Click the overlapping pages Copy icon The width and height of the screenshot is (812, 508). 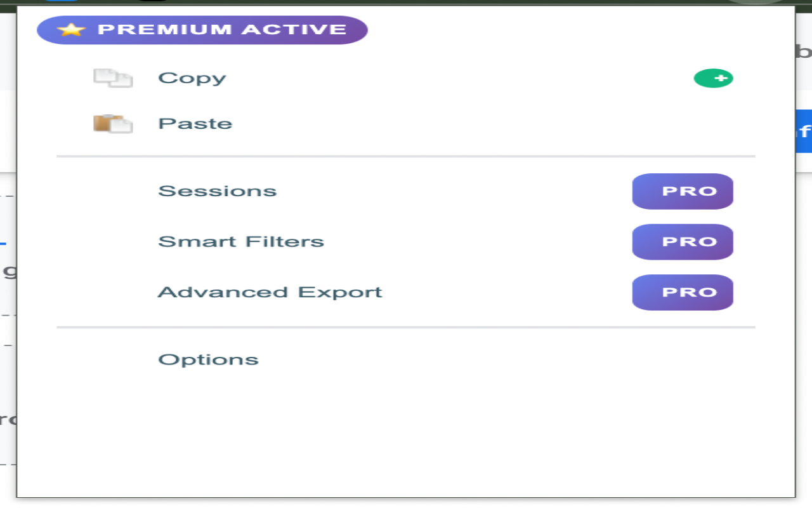[113, 78]
